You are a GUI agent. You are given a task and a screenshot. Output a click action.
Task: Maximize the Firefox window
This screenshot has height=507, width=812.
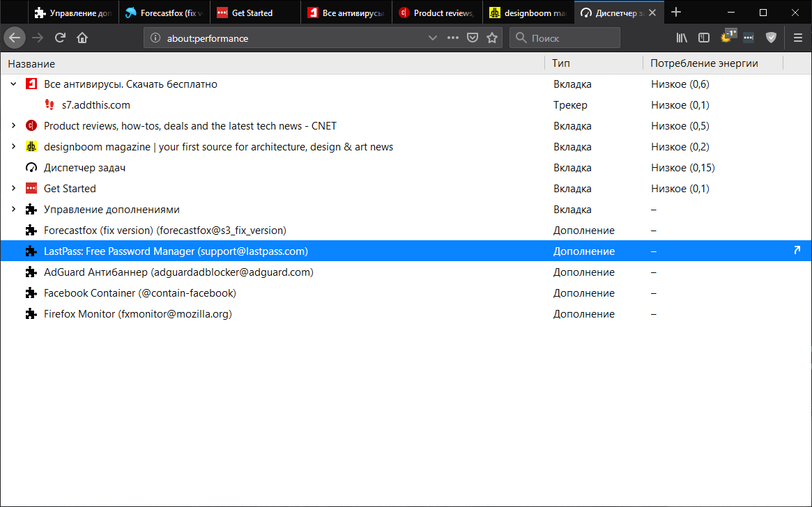(x=763, y=13)
